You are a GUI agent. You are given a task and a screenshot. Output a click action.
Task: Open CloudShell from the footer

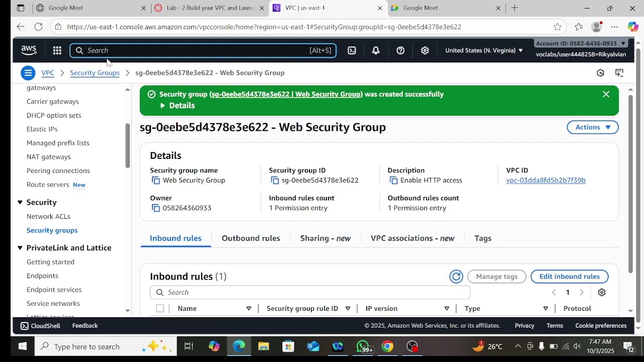pyautogui.click(x=40, y=326)
